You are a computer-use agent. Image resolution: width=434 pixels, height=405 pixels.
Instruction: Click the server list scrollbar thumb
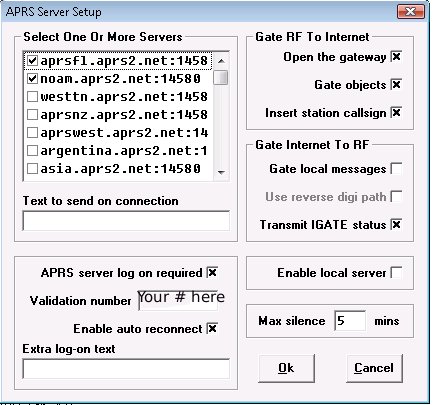pos(221,78)
